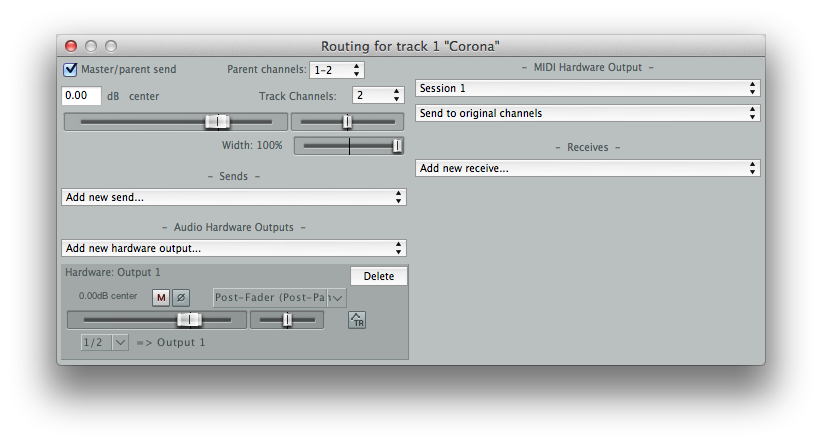822x444 pixels.
Task: Click the track volume slider handle
Action: point(217,122)
